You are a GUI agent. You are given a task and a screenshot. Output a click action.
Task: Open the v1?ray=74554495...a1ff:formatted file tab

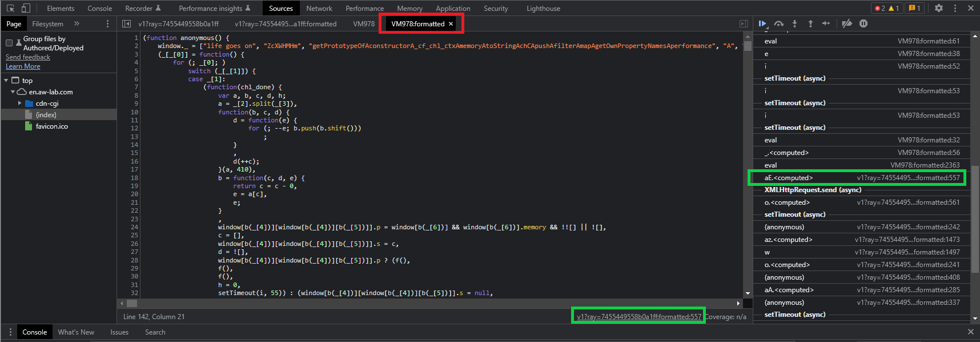[x=286, y=24]
